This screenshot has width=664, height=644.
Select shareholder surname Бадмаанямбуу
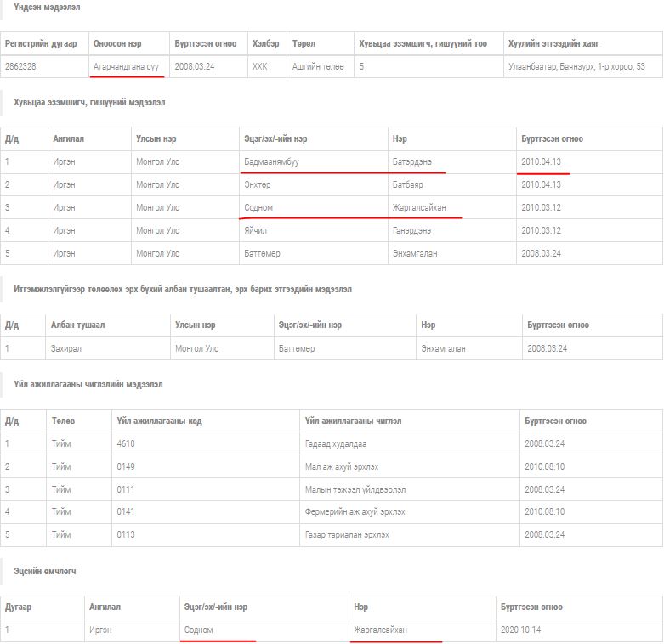270,161
